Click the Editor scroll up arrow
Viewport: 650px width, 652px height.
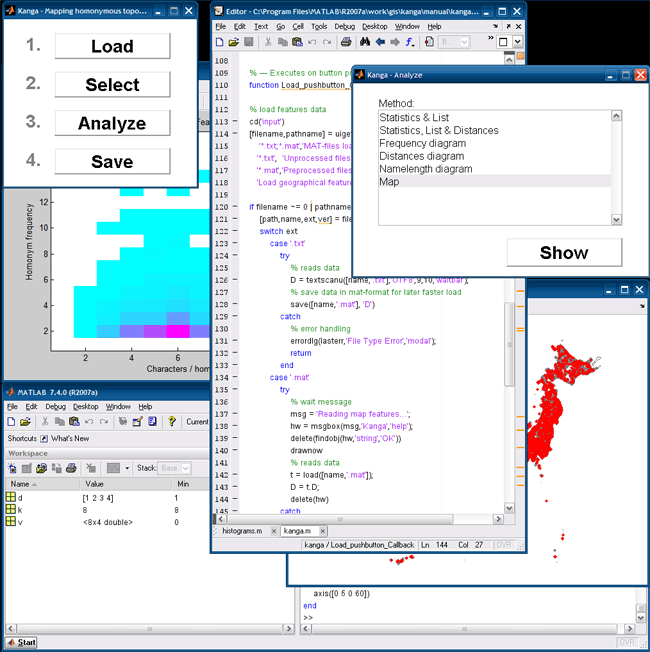[509, 59]
